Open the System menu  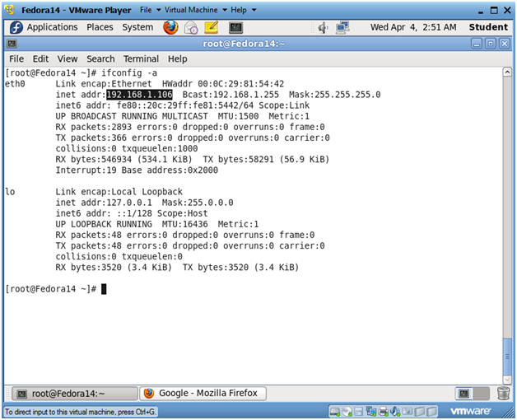(137, 27)
